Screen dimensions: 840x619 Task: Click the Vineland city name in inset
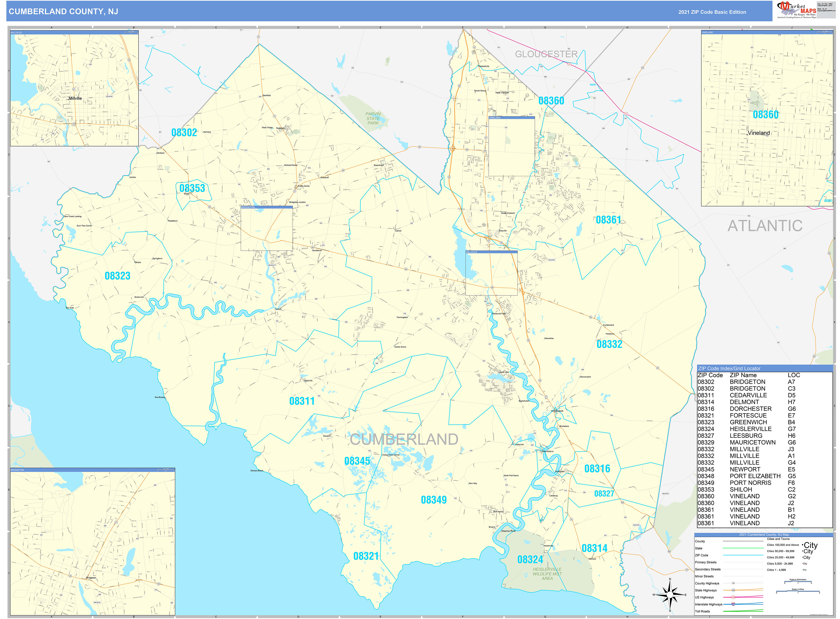pos(759,133)
